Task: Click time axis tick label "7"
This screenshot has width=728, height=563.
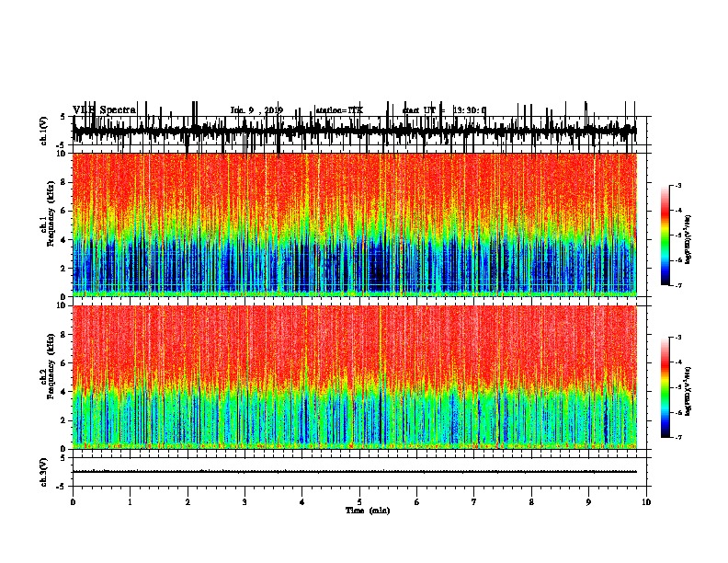Action: point(474,502)
